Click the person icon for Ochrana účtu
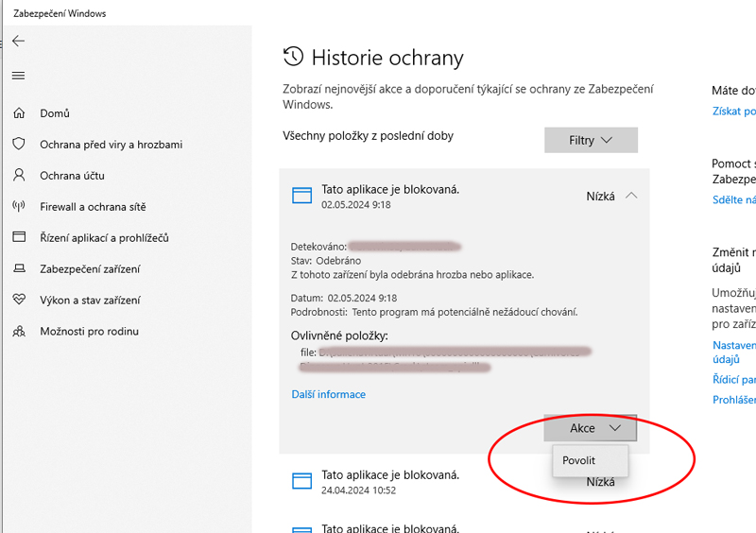The image size is (756, 533). [19, 175]
